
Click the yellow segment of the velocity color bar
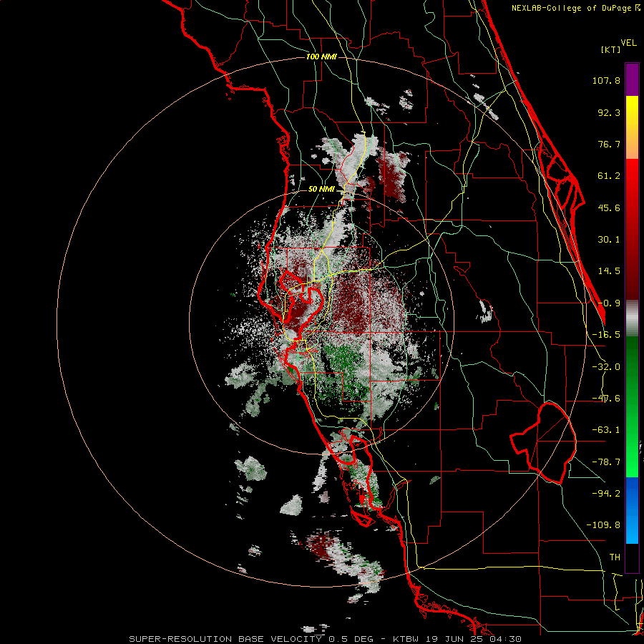[x=632, y=112]
